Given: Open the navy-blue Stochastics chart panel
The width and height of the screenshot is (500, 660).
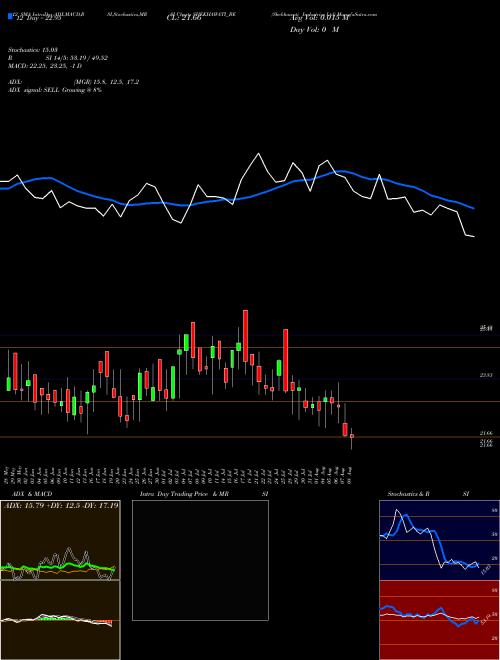Looking at the screenshot, I should (439, 540).
